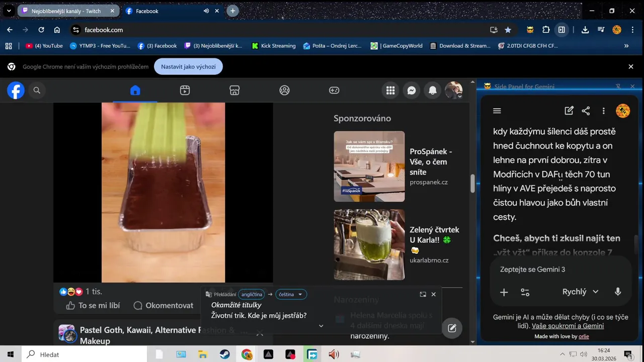Screen dimensions: 644x362
Task: Change caption source language angličtina
Action: (x=252, y=294)
